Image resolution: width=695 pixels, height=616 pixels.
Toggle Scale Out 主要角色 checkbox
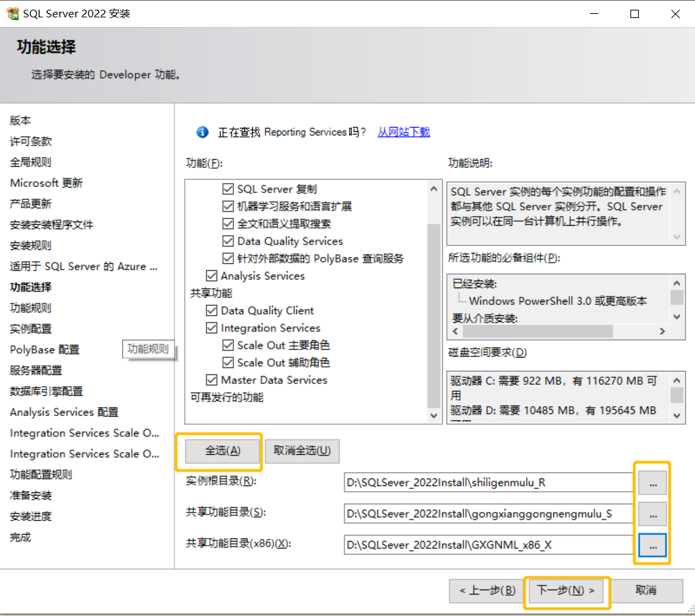coord(228,345)
